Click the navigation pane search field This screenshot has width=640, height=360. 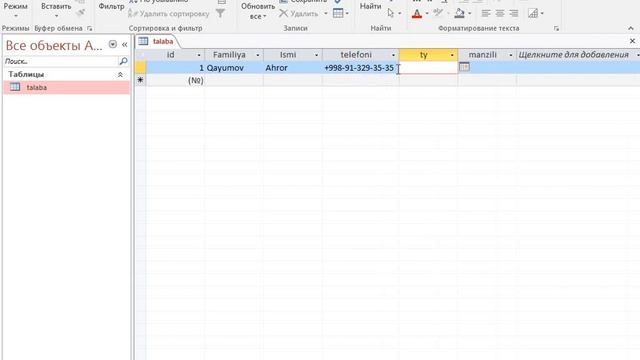[x=60, y=61]
